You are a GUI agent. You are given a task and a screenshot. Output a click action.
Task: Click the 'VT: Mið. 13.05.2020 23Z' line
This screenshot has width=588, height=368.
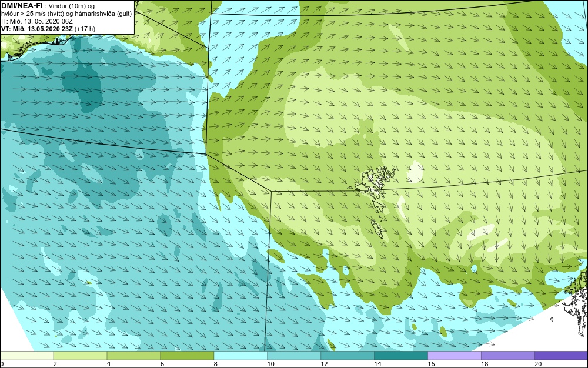tap(37, 29)
